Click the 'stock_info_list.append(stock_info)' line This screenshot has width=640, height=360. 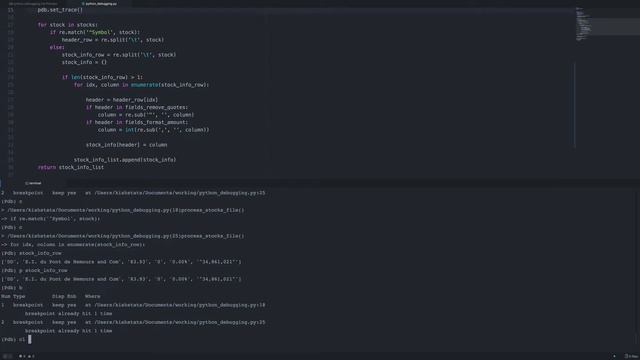pyautogui.click(x=125, y=160)
